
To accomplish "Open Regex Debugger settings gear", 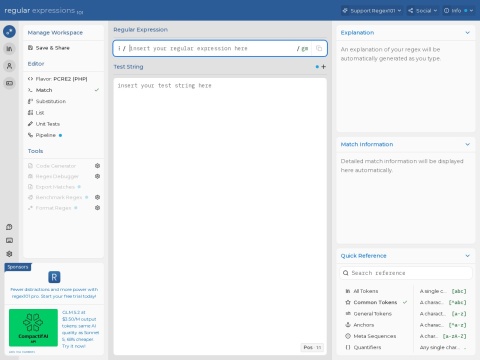I will pos(97,176).
